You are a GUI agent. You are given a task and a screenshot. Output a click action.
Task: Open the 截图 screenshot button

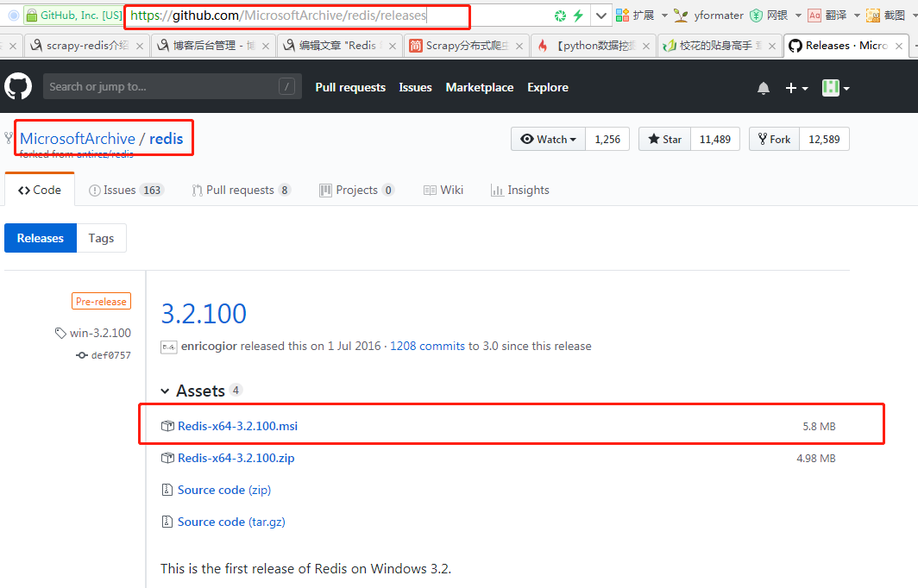[x=886, y=16]
